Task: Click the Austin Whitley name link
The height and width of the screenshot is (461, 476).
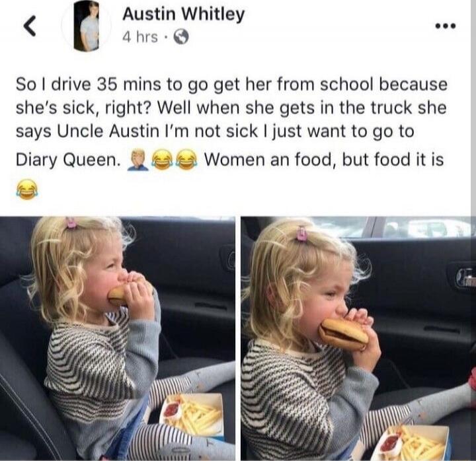Action: coord(183,15)
